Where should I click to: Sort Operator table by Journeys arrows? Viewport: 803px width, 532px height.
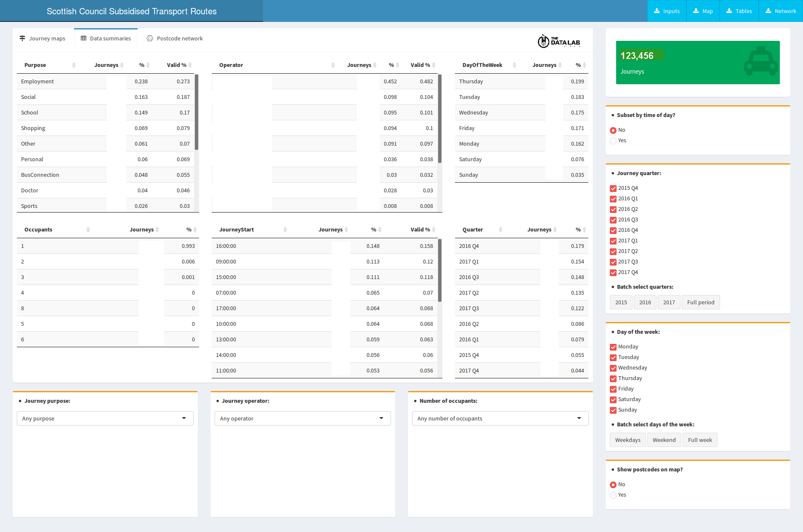(375, 65)
